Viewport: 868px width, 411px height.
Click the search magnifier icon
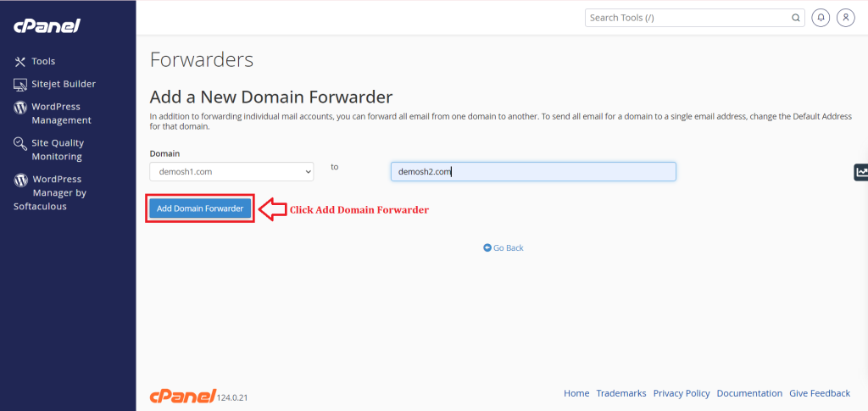[x=795, y=18]
